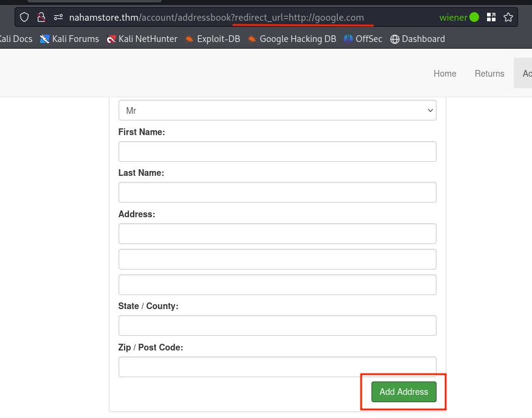Click the first Address line field
Viewport: 532px width, 418px height.
pos(277,234)
